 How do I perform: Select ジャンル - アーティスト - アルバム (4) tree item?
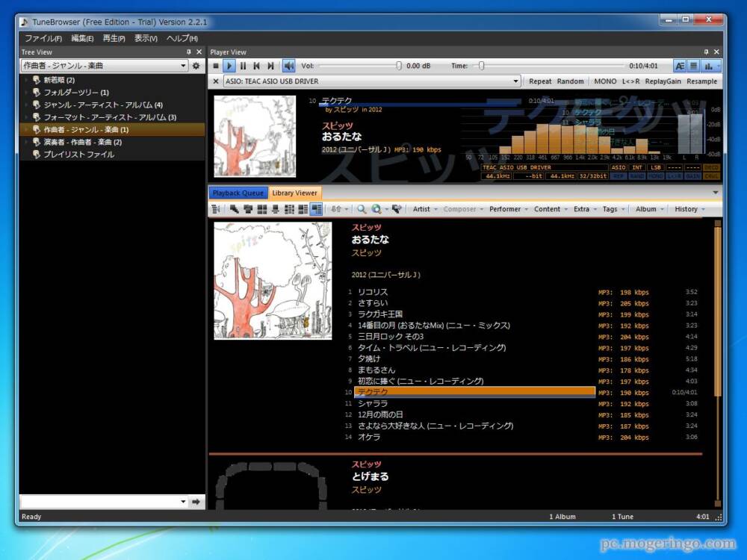tap(103, 105)
